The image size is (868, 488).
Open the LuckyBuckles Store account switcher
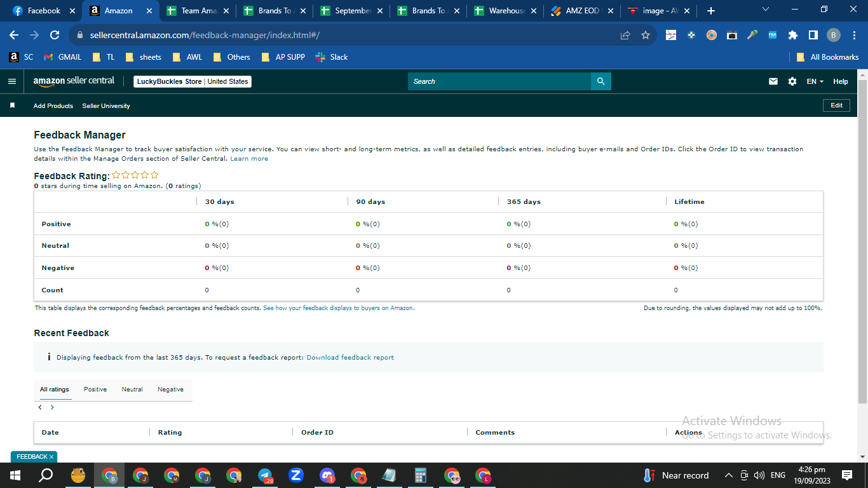193,81
